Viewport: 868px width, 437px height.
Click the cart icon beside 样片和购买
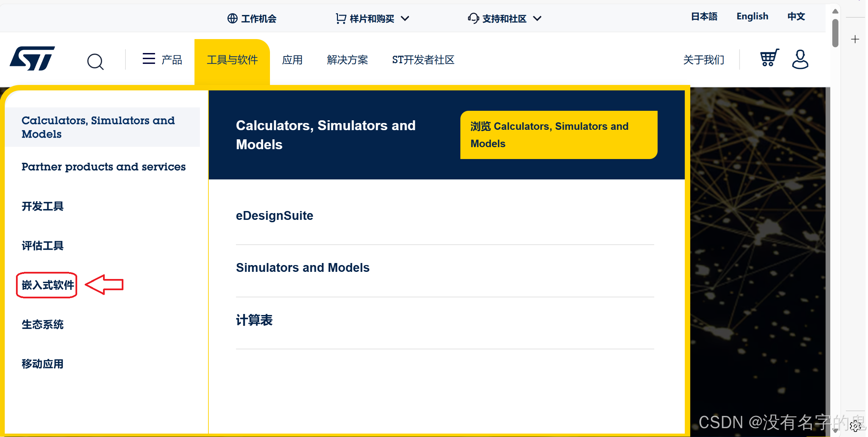(341, 18)
